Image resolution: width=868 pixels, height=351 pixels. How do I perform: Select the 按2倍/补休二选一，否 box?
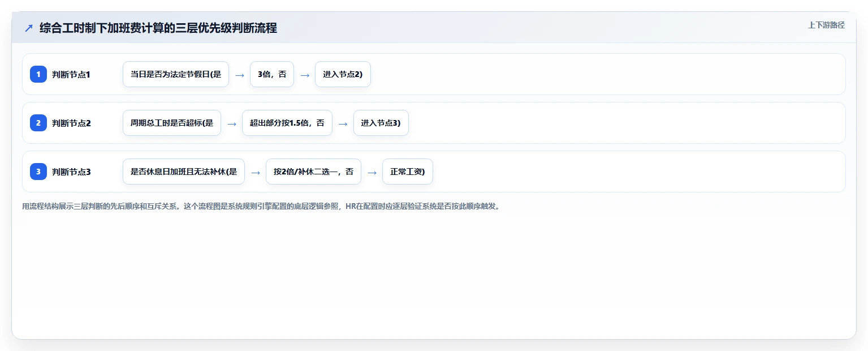coord(313,172)
